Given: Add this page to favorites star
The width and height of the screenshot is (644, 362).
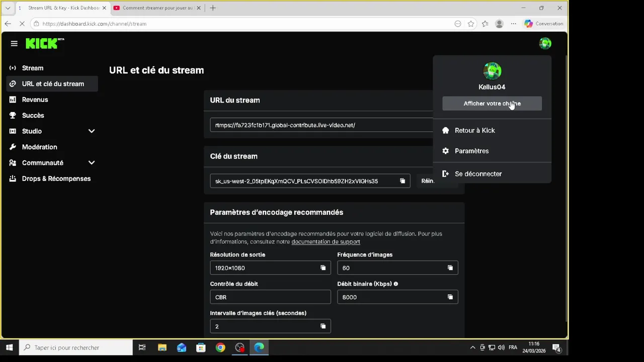Looking at the screenshot, I should pyautogui.click(x=471, y=24).
